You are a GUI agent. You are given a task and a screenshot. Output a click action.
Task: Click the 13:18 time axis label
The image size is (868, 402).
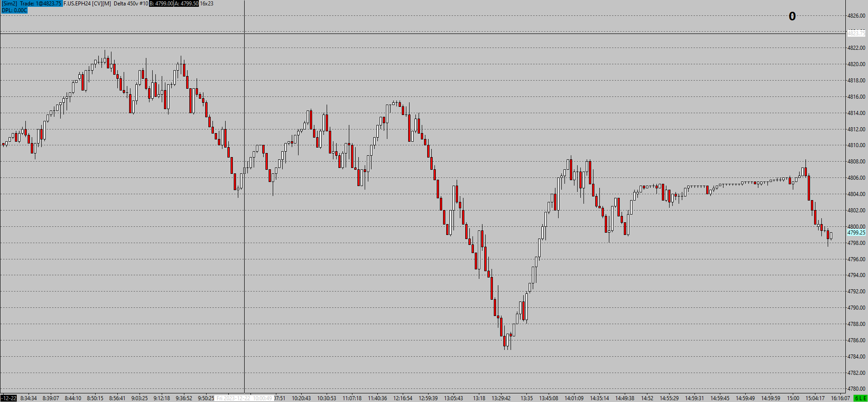tap(479, 398)
